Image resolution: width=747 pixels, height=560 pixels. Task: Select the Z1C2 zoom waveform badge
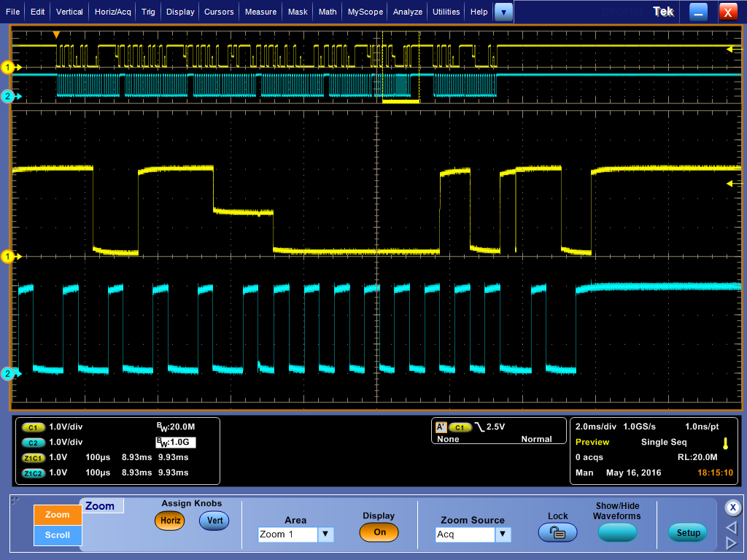33,472
